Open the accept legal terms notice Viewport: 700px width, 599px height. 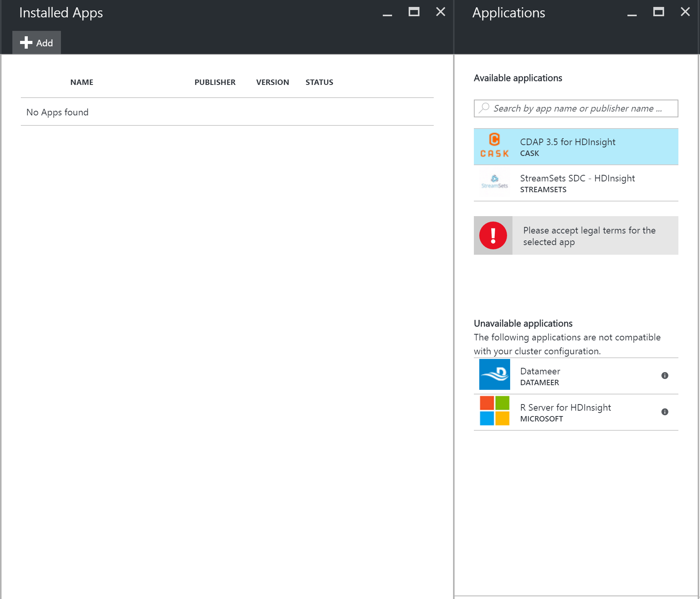click(x=576, y=235)
